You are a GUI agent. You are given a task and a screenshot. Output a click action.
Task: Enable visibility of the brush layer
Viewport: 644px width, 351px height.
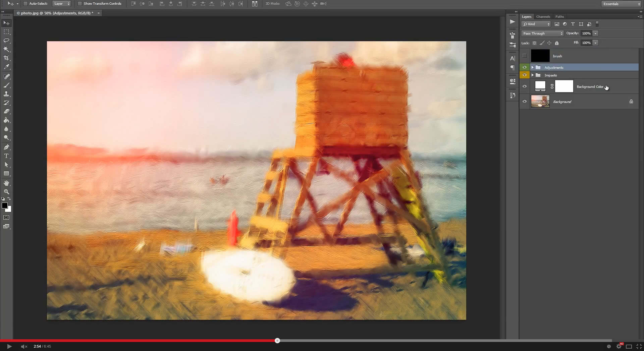tap(525, 56)
